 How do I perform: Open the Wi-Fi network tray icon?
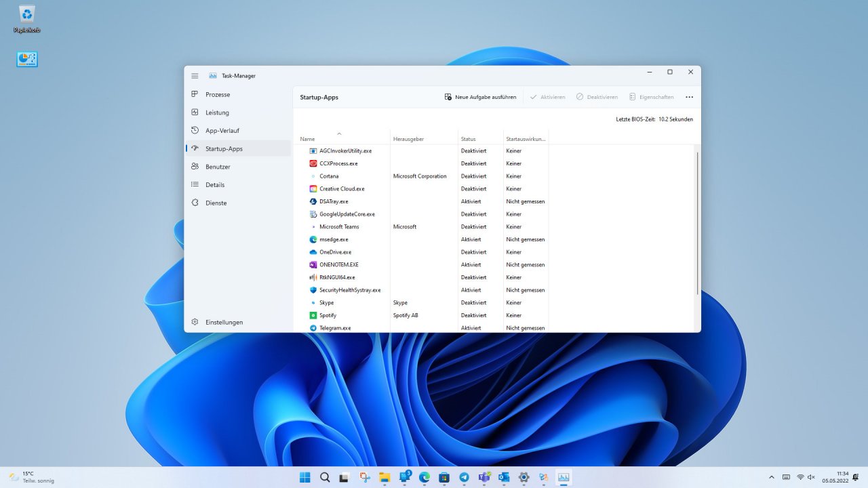(x=800, y=477)
